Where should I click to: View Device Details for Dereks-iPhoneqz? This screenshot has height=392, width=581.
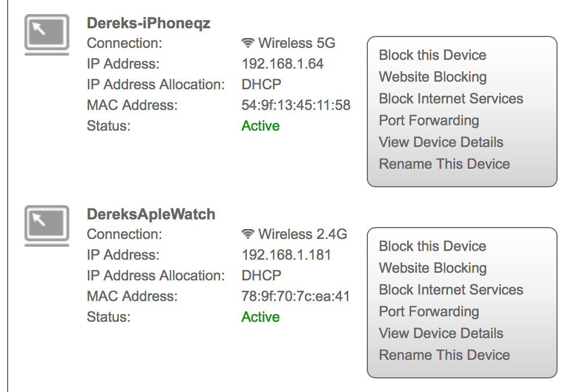(441, 142)
